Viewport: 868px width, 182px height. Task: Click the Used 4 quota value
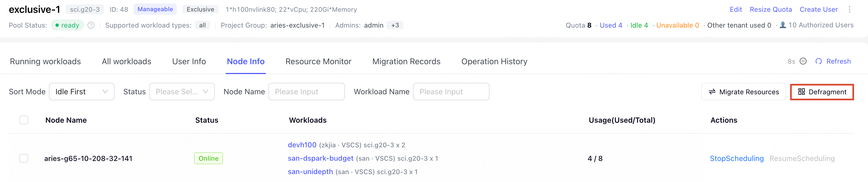pos(611,25)
